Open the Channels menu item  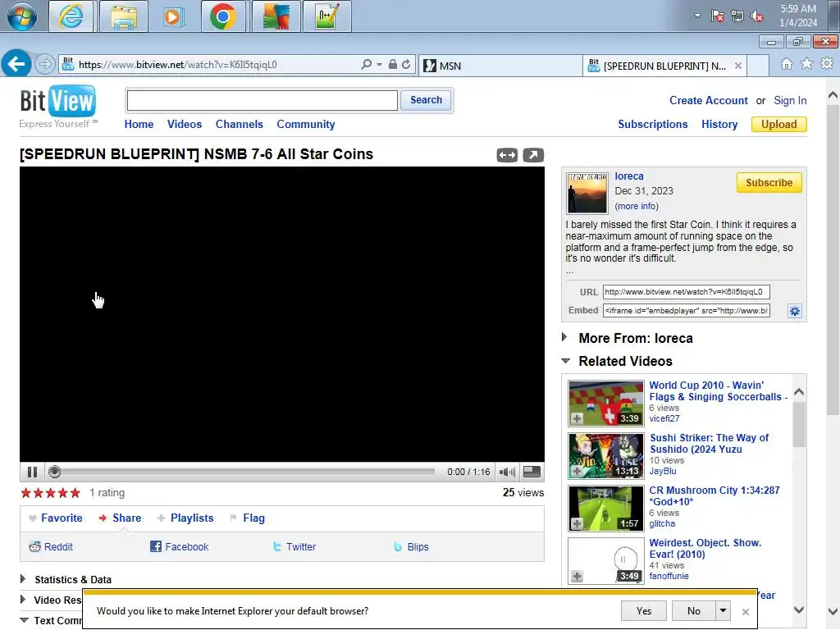tap(239, 125)
